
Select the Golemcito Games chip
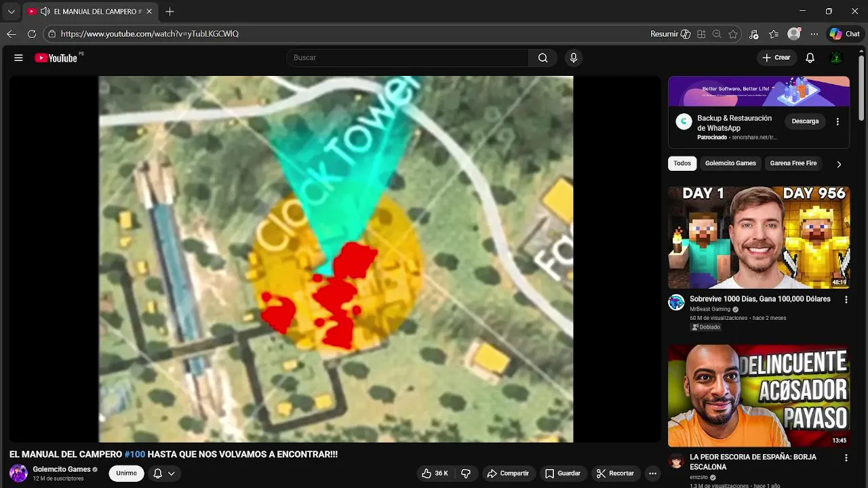click(730, 163)
